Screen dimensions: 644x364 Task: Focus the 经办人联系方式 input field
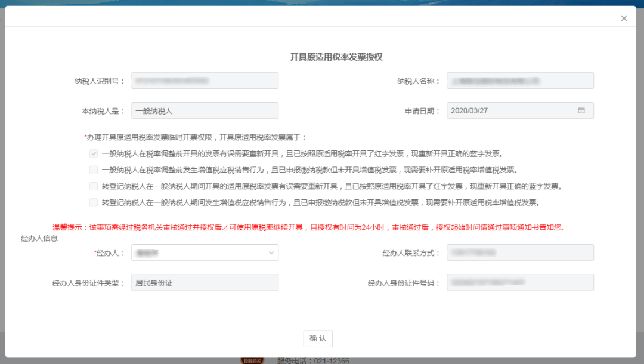point(521,252)
